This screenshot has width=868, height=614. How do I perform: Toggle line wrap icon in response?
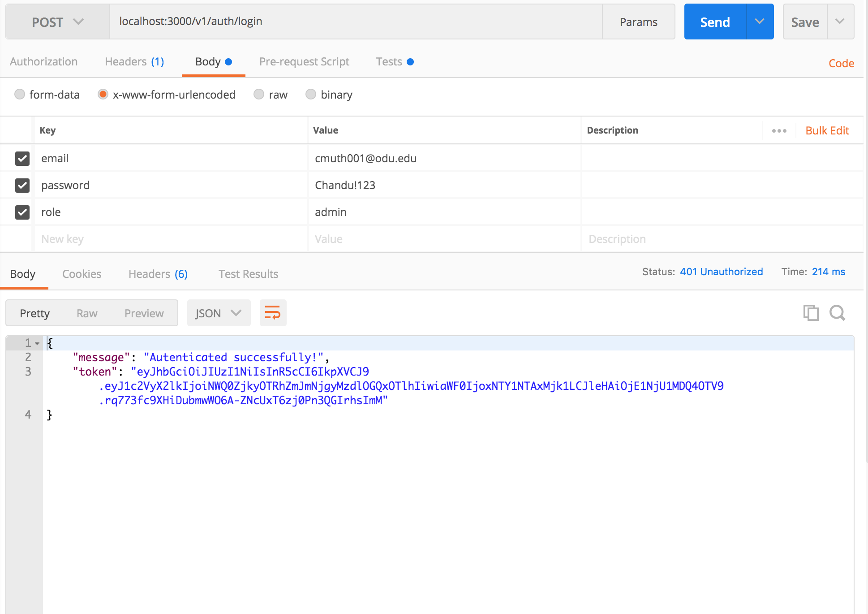[273, 313]
